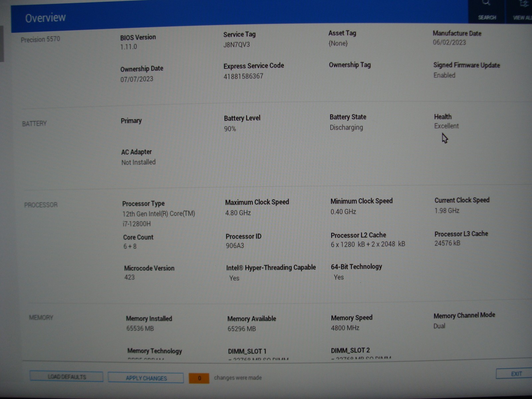The image size is (532, 399).
Task: Select processor ID 906A3
Action: click(235, 246)
